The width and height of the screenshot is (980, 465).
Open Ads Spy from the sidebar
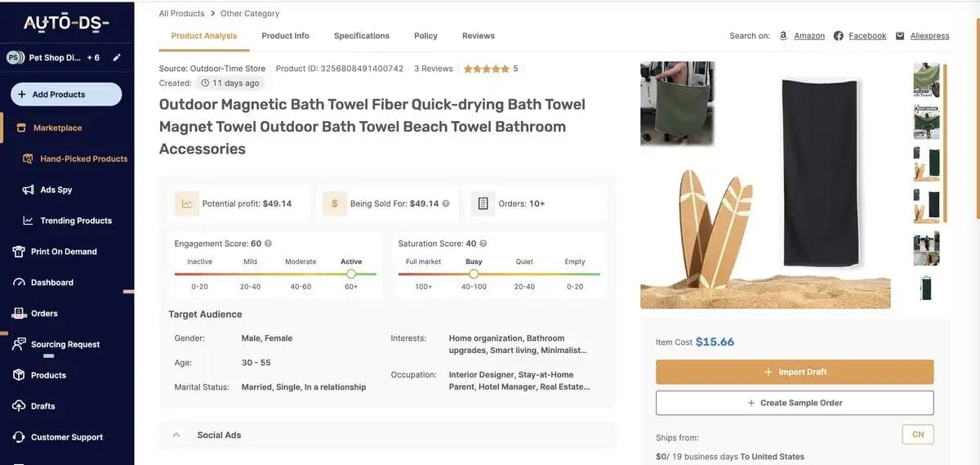56,190
